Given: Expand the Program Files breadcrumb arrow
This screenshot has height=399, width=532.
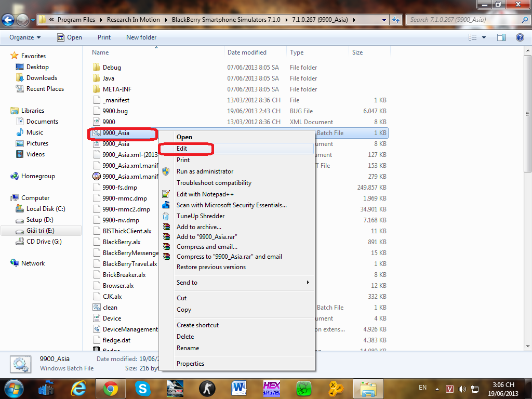Looking at the screenshot, I should click(101, 20).
